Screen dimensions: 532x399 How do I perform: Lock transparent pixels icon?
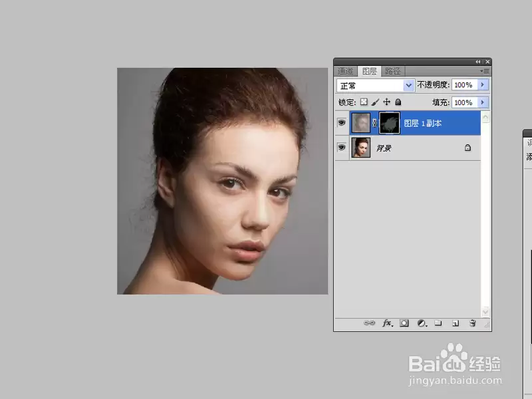(364, 102)
